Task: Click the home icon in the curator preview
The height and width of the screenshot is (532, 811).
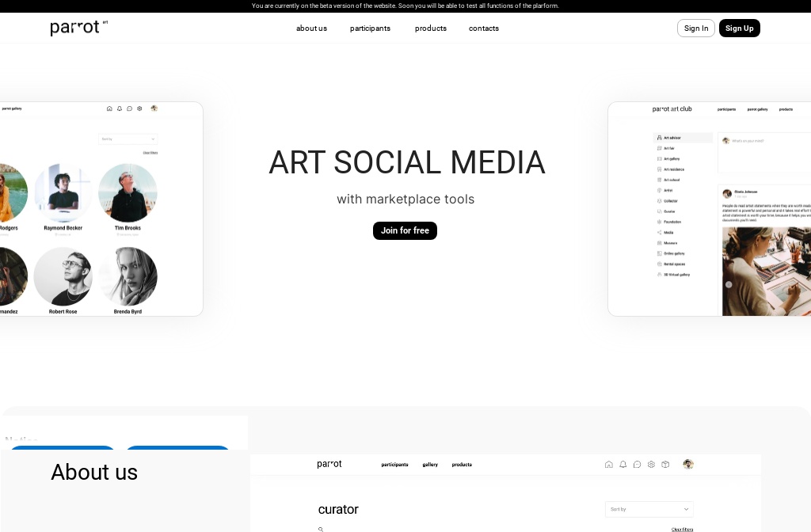Action: point(608,465)
